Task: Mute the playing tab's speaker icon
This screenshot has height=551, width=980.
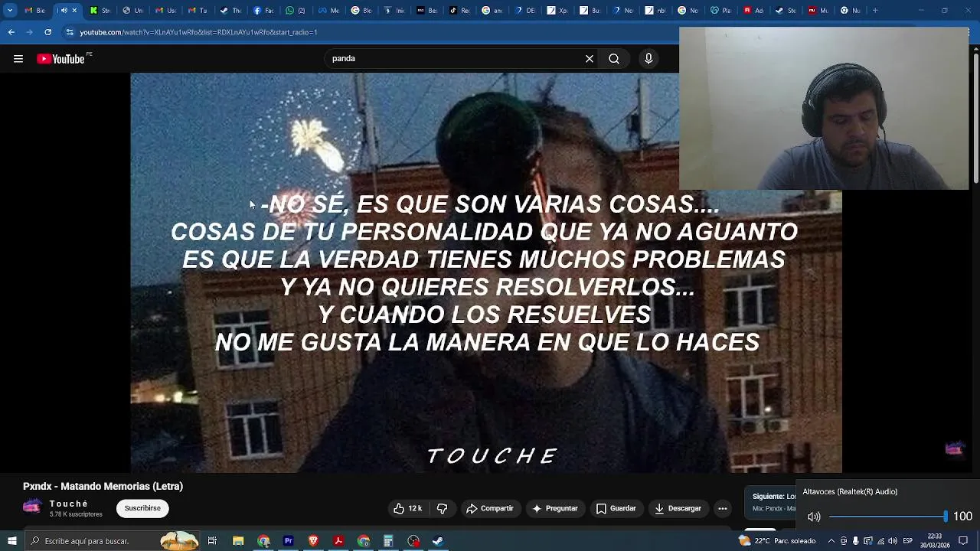Action: 64,11
